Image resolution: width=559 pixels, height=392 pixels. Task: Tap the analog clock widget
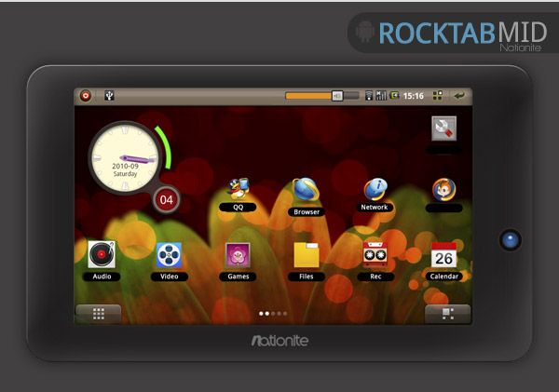tap(126, 156)
